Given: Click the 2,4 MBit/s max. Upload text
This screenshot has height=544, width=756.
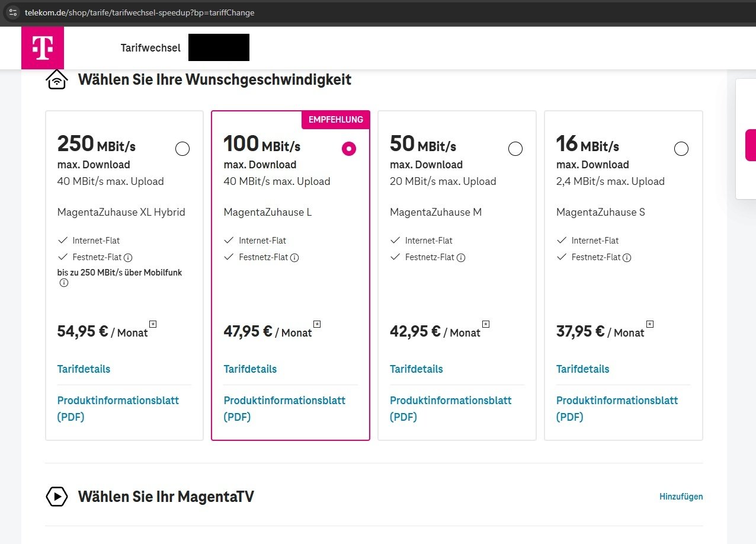Looking at the screenshot, I should click(610, 181).
